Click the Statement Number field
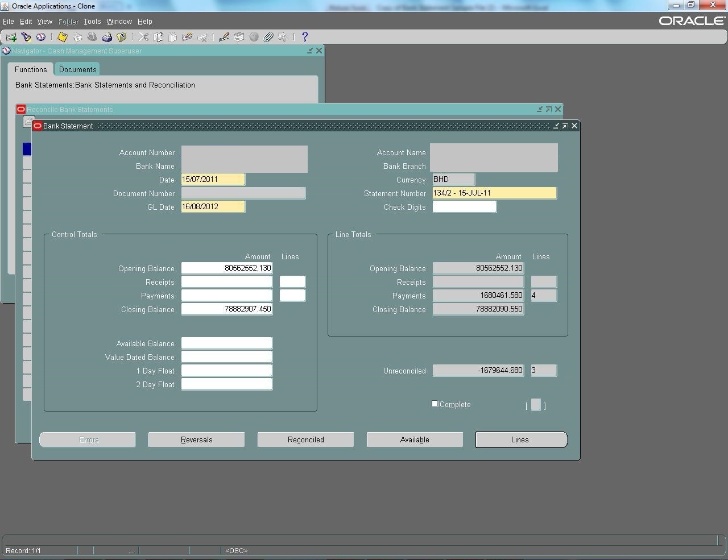 (494, 193)
